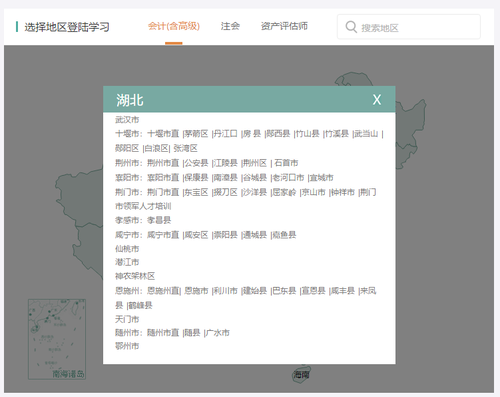Screen dimensions: 500x397
Task: Click the 海南 region on map
Action: tap(302, 374)
